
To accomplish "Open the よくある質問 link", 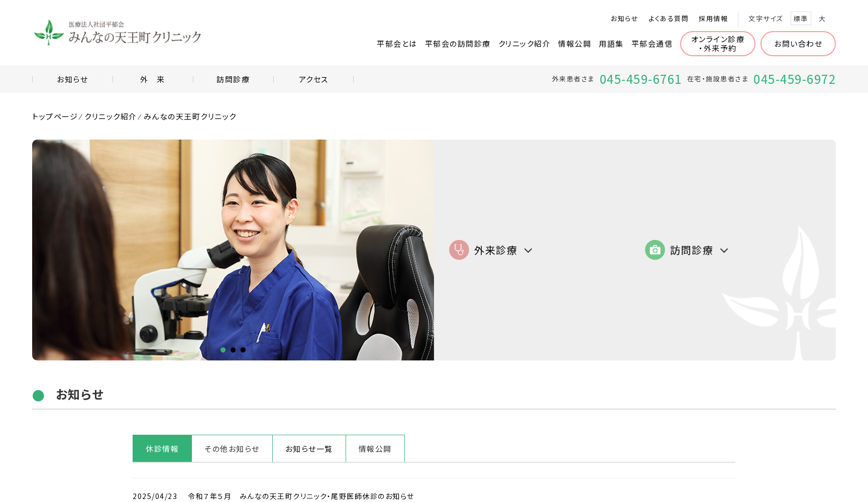I will click(668, 19).
